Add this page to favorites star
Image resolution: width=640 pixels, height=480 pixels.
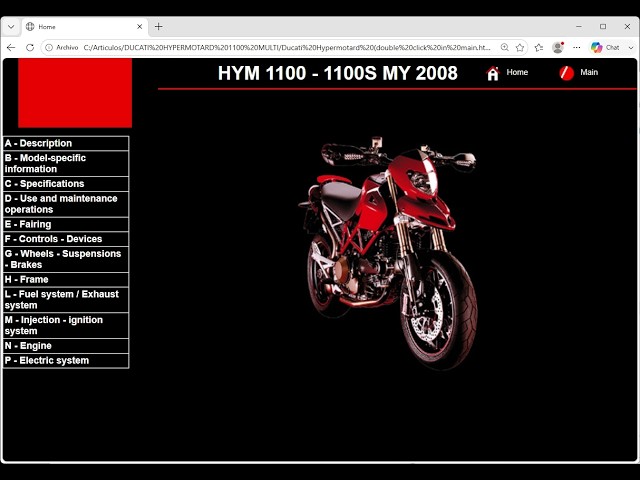point(520,47)
